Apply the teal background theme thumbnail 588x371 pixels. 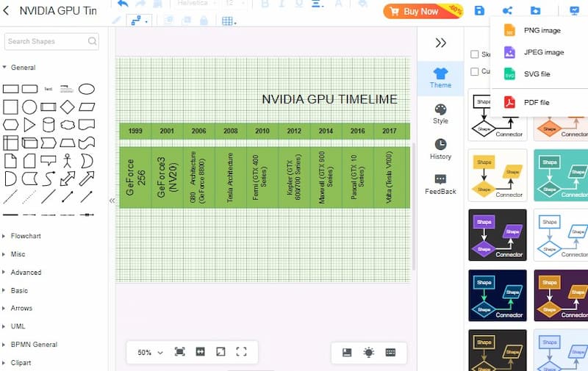[x=561, y=175]
